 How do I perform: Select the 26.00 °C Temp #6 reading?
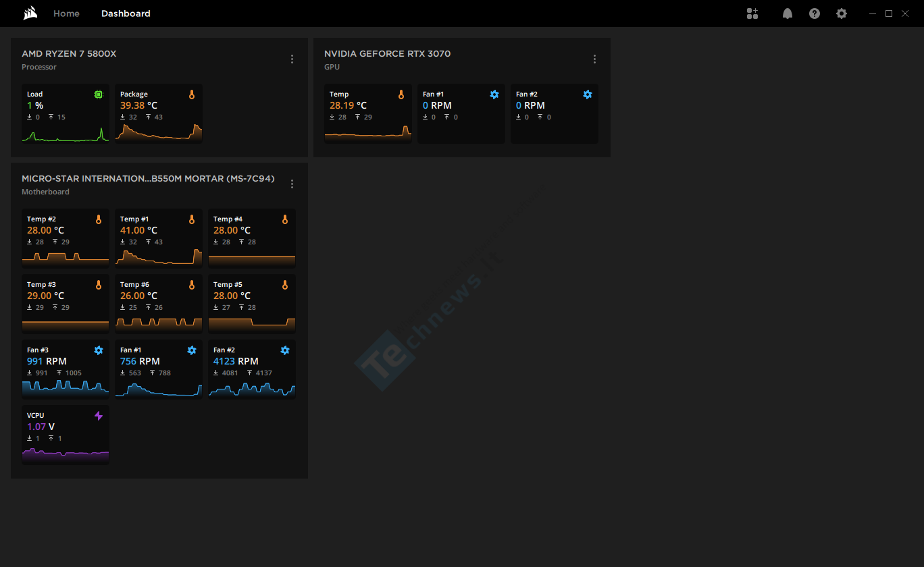pos(138,296)
